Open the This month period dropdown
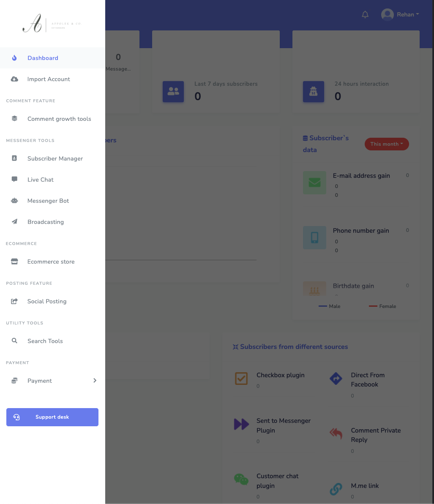434x504 pixels. (386, 144)
